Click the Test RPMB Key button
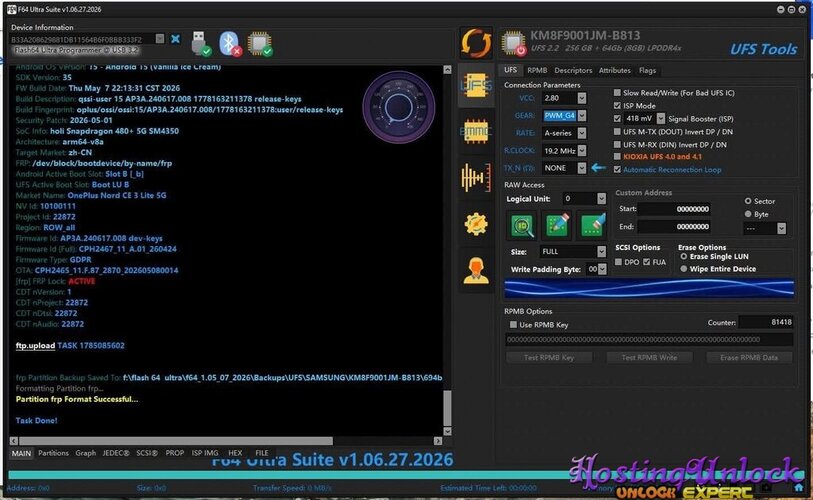The width and height of the screenshot is (813, 500). 549,357
